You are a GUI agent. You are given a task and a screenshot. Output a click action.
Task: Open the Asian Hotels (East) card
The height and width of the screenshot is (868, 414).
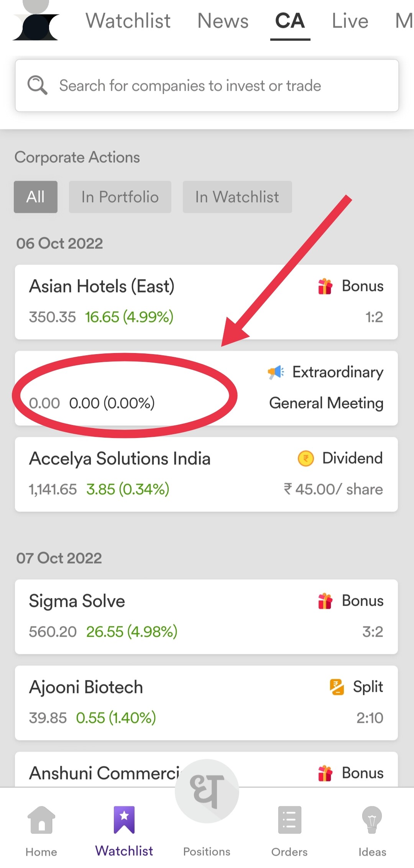[206, 302]
